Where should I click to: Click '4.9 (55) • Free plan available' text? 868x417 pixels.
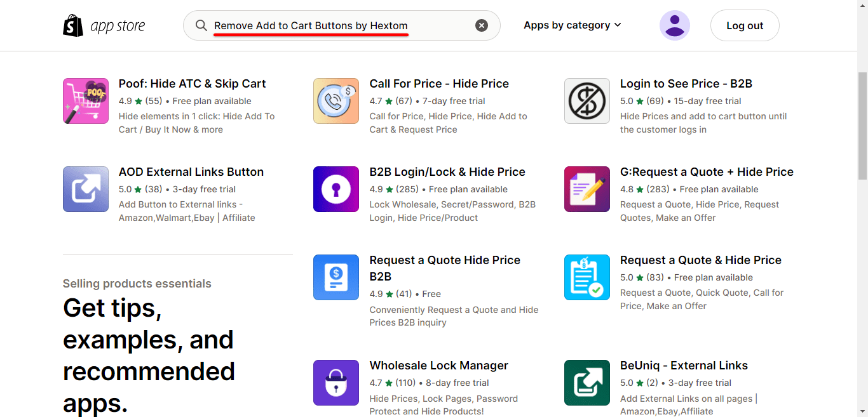pyautogui.click(x=185, y=101)
